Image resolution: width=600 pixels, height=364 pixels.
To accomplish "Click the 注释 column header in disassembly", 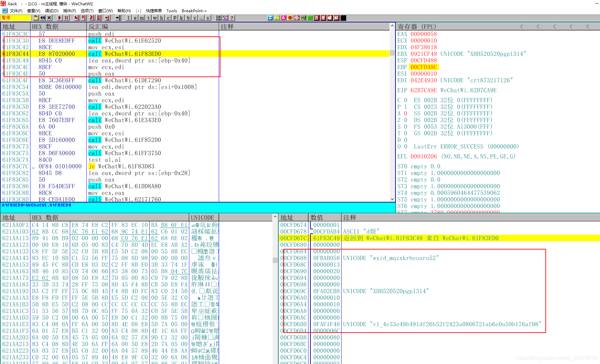I will pyautogui.click(x=304, y=26).
